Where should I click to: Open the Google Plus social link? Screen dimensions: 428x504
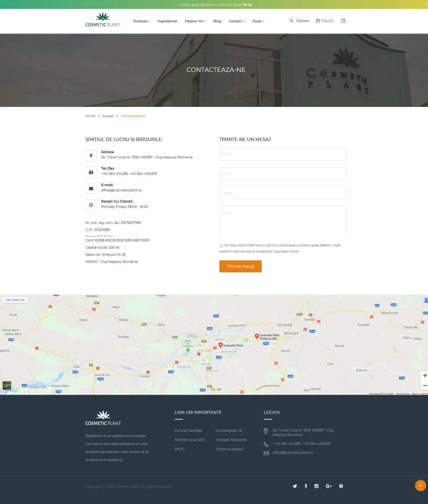pos(329,486)
